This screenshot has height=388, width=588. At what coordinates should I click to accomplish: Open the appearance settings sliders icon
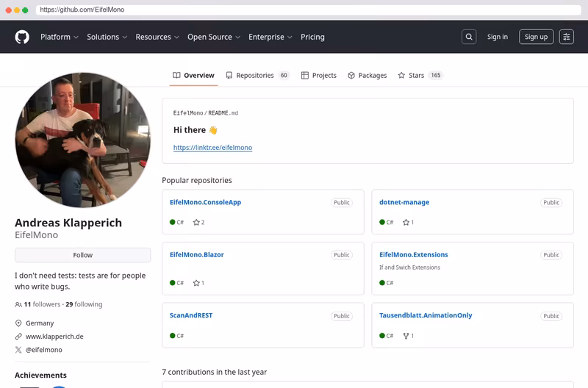point(566,37)
